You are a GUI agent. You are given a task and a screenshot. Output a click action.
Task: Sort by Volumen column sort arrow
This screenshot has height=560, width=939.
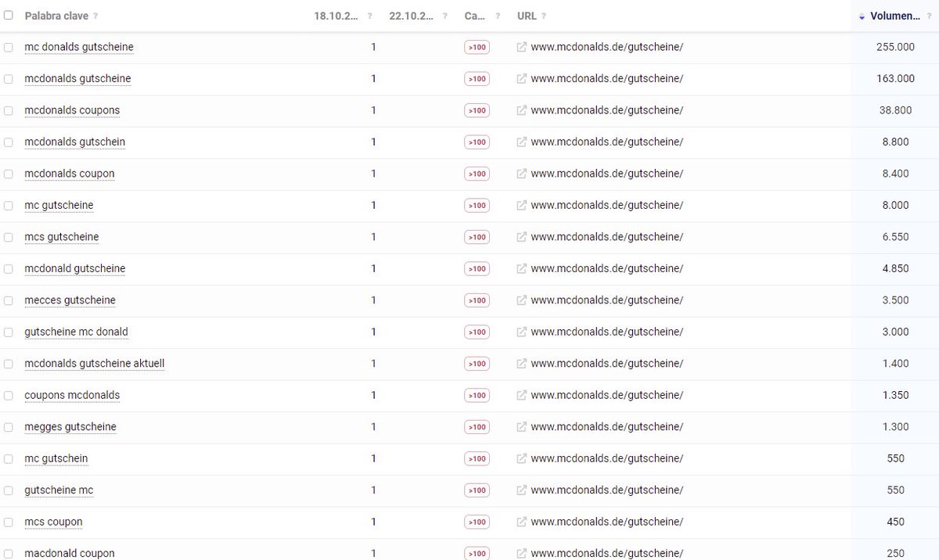click(862, 16)
